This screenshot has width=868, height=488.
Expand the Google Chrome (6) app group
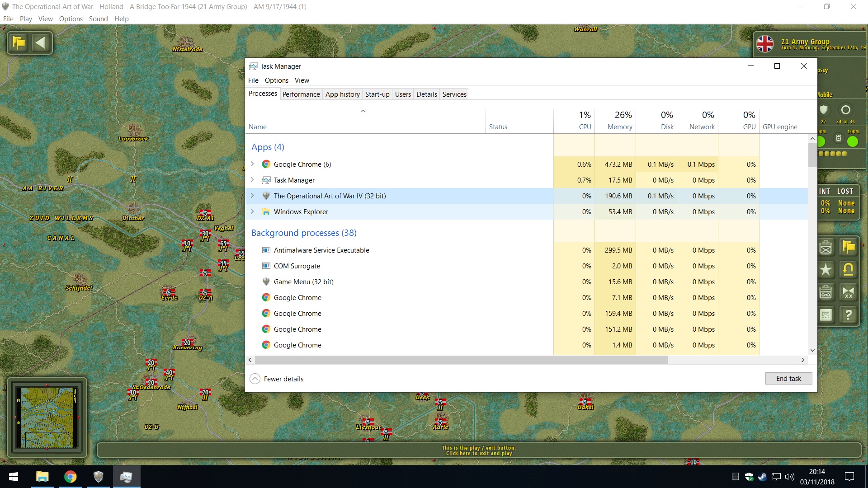click(253, 164)
